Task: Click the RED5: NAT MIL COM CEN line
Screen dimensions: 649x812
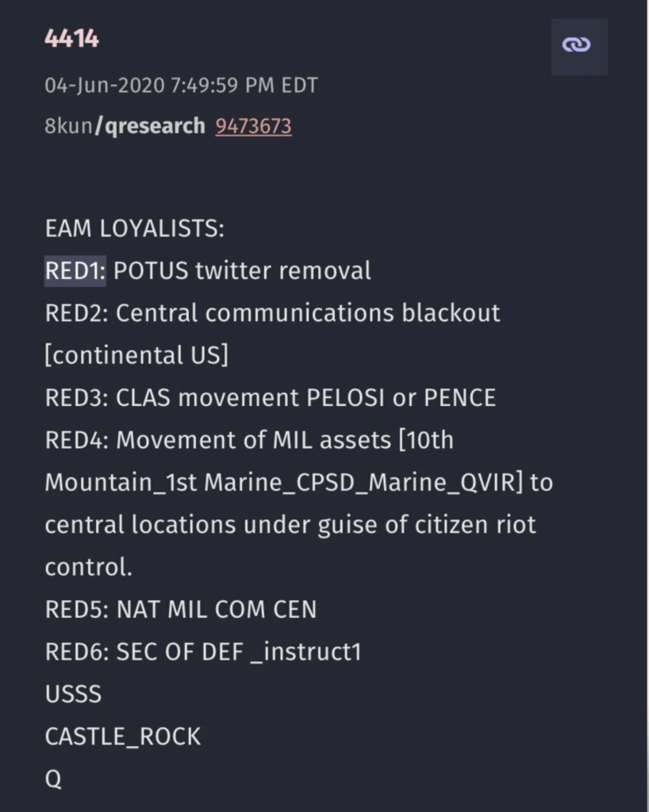Action: (180, 609)
